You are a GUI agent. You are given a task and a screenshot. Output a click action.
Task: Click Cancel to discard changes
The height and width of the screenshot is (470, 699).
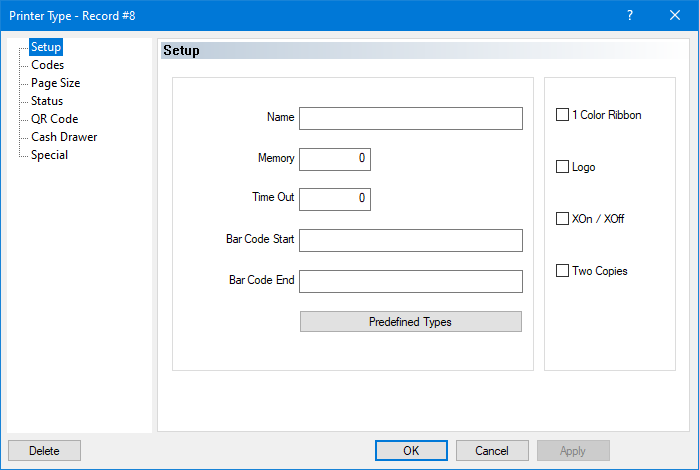(492, 451)
